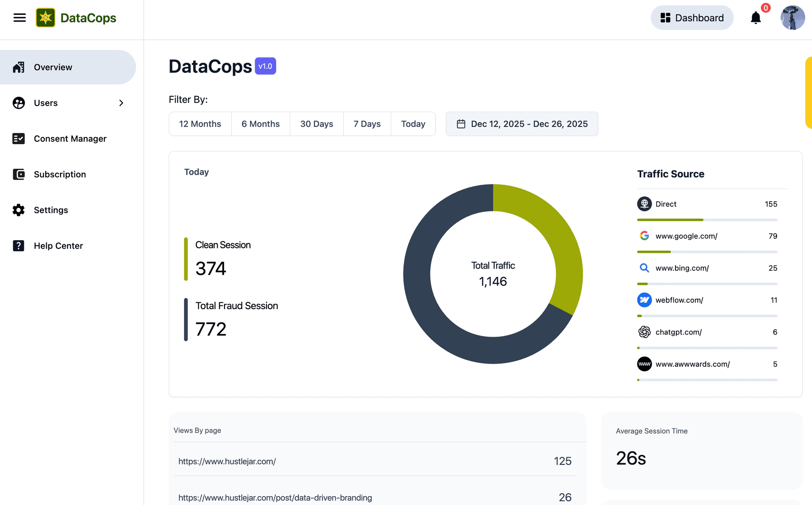Click the Direct traffic progress bar
Viewport: 812px width, 505px height.
[707, 220]
